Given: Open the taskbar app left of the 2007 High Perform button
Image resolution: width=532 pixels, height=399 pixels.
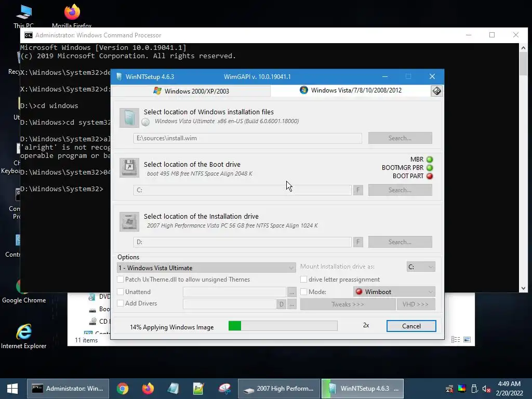Looking at the screenshot, I should tap(224, 389).
